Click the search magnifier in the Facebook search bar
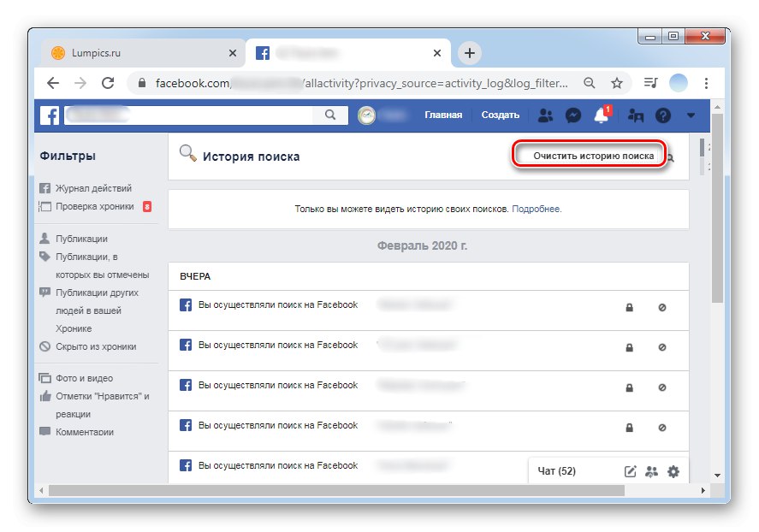 [330, 115]
